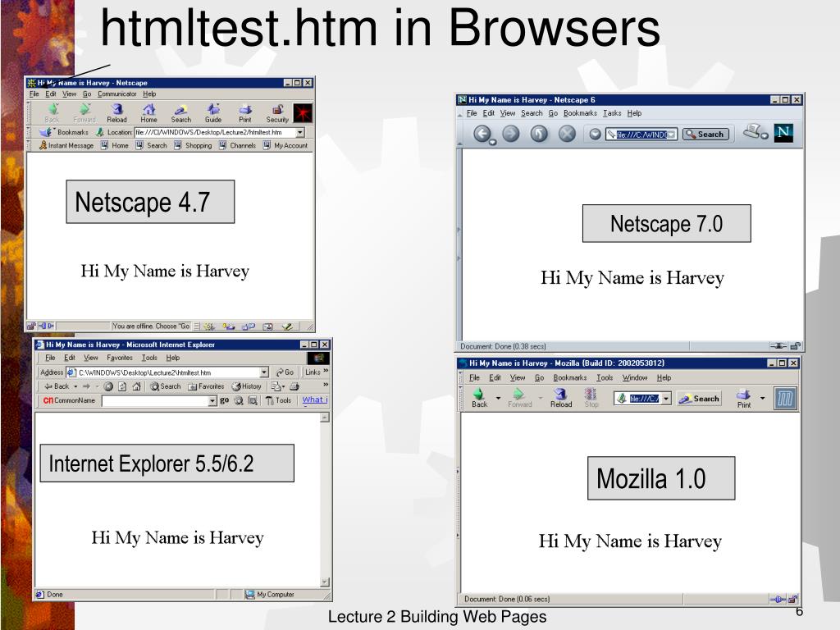Click Netscape 4.7 throbber logo
Viewport: 840px width, 630px height.
[303, 113]
